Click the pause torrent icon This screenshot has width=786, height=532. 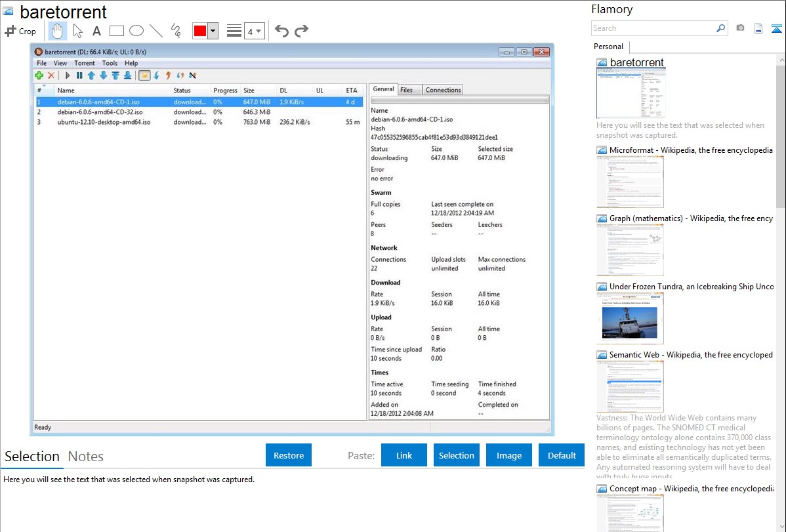coord(79,75)
